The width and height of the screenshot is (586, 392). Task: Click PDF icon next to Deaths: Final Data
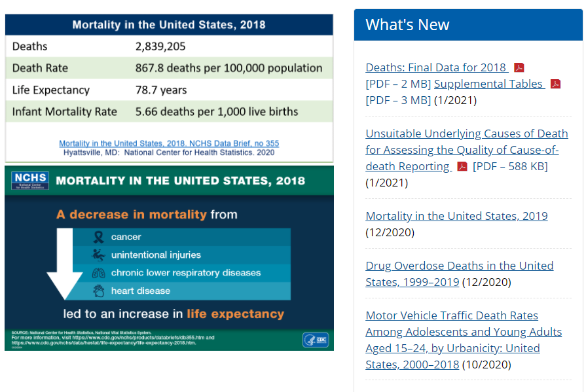click(x=519, y=67)
